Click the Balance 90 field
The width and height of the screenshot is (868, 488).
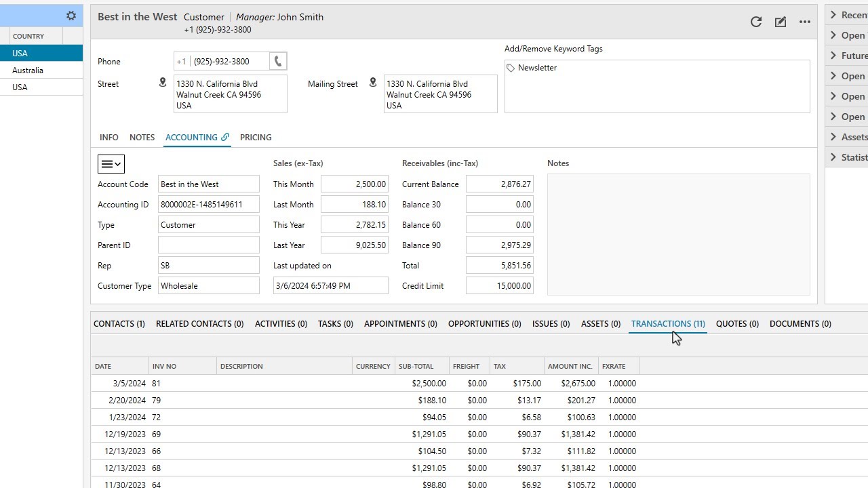[500, 245]
